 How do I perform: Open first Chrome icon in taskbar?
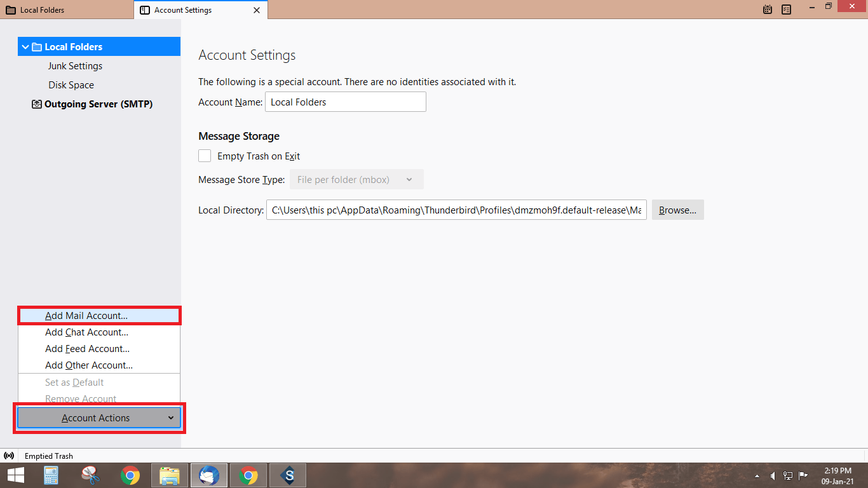(x=130, y=475)
